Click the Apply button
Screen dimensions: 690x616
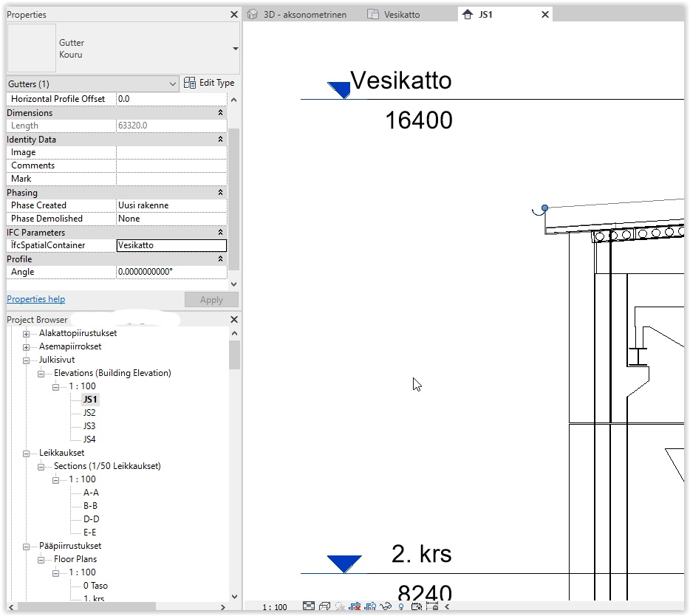point(211,300)
